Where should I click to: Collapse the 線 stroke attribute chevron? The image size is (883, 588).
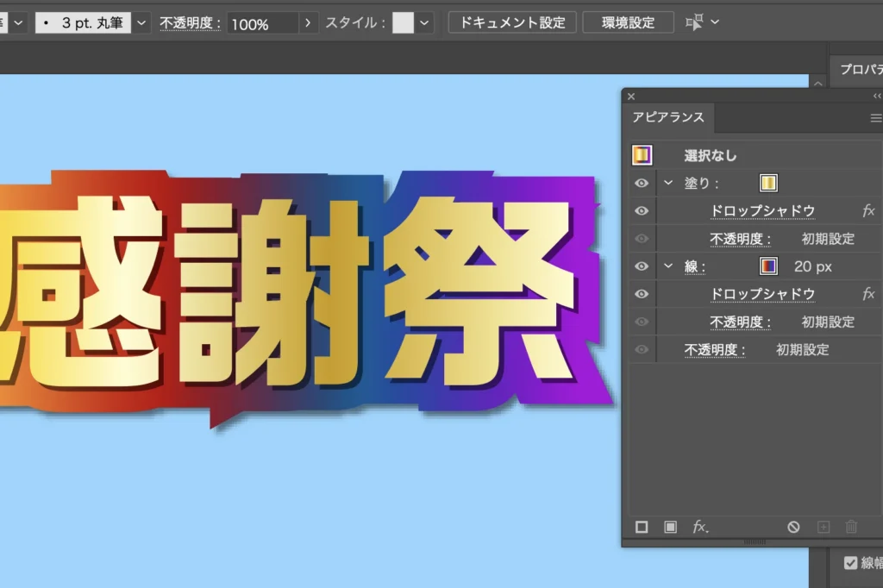[x=668, y=266]
